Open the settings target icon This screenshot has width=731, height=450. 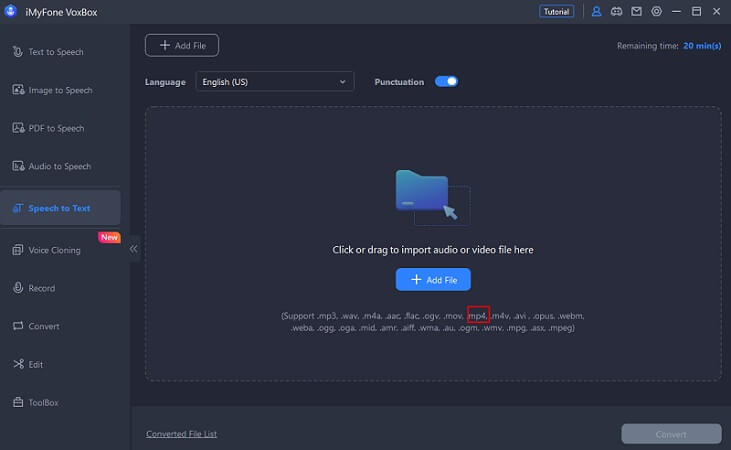(656, 12)
